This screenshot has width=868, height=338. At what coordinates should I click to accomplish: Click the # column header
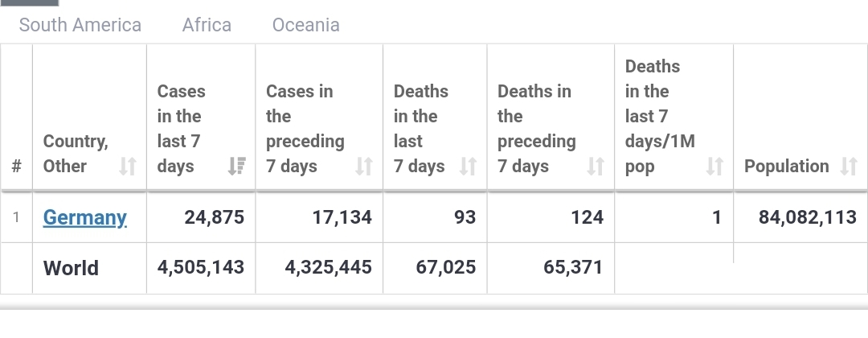click(16, 167)
